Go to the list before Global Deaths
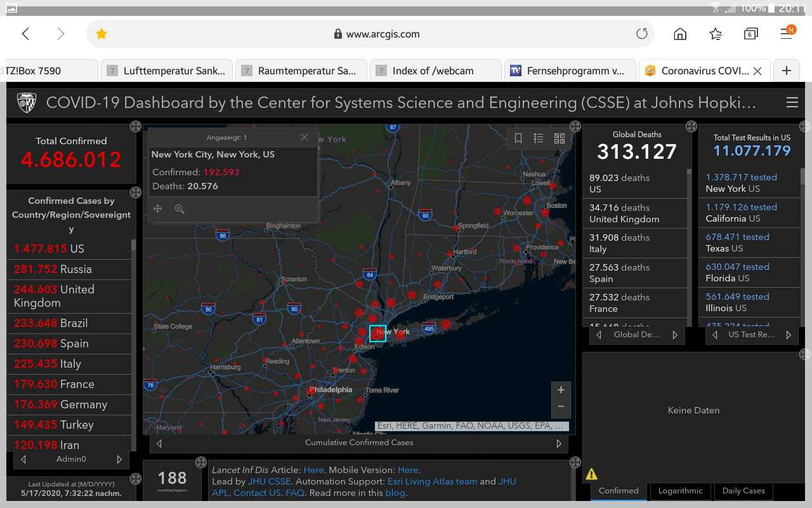The height and width of the screenshot is (508, 812). pyautogui.click(x=598, y=335)
